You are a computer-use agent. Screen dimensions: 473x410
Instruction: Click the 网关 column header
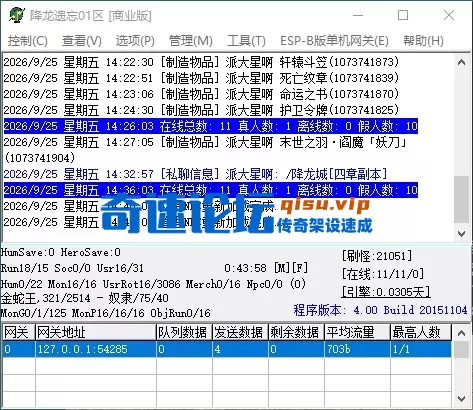(x=19, y=332)
